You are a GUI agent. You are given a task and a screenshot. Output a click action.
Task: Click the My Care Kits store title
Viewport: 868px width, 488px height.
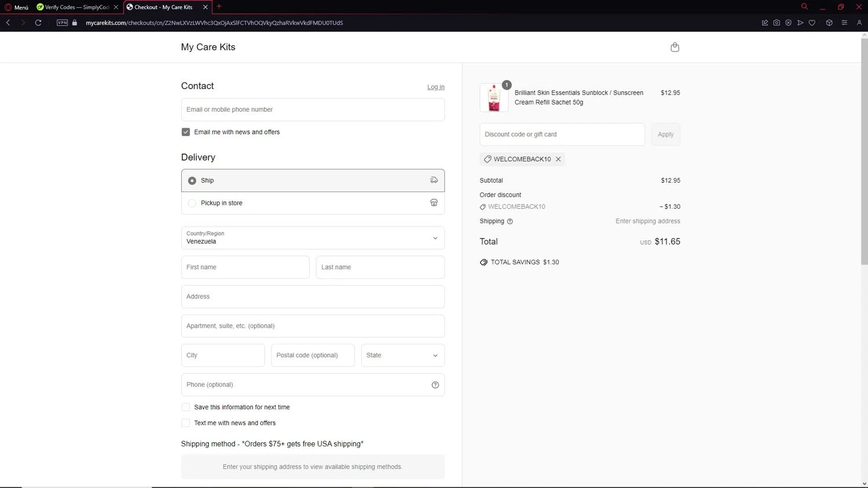[x=208, y=47]
